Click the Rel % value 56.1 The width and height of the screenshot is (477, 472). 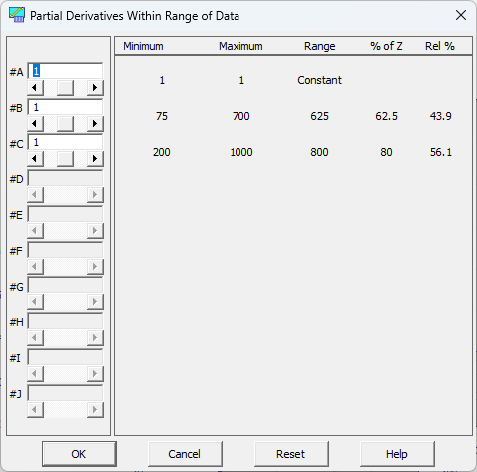pos(440,152)
